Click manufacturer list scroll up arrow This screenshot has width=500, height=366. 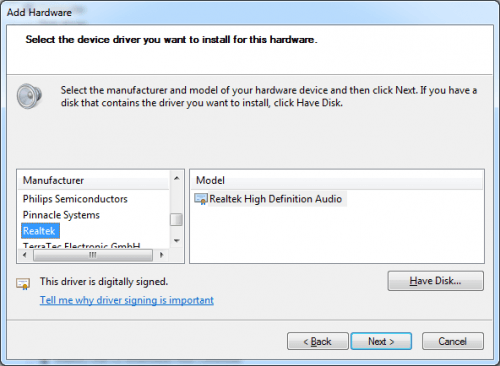pos(177,178)
